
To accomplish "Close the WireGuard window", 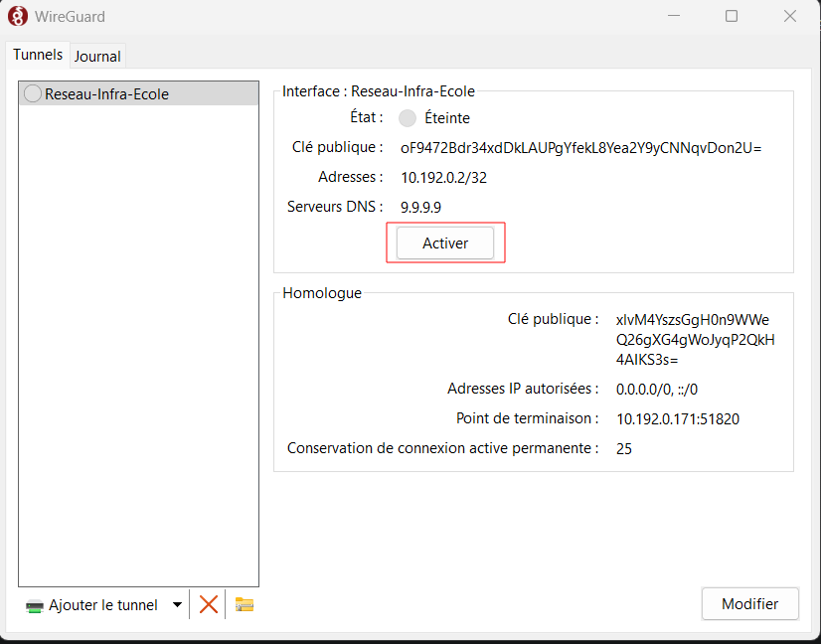I will pyautogui.click(x=790, y=16).
